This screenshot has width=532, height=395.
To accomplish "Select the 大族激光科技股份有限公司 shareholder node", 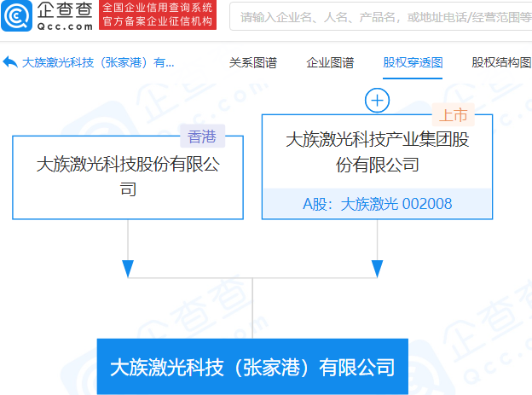I will coord(128,176).
